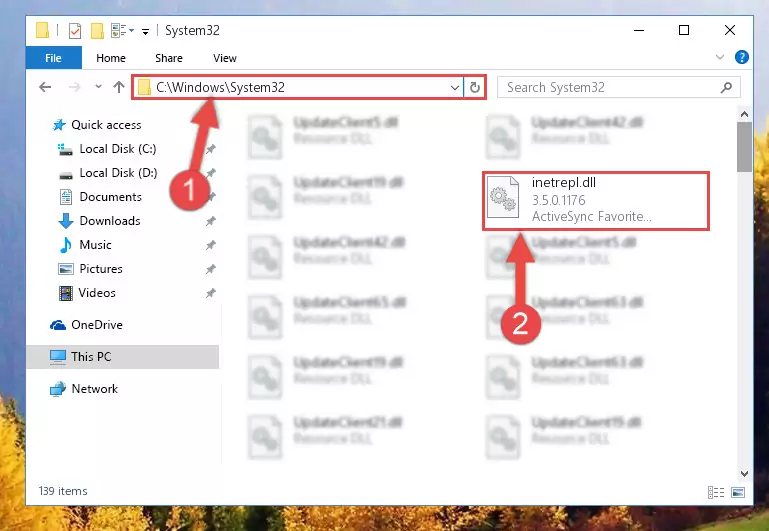Expand the address bar history dropdown

point(455,88)
